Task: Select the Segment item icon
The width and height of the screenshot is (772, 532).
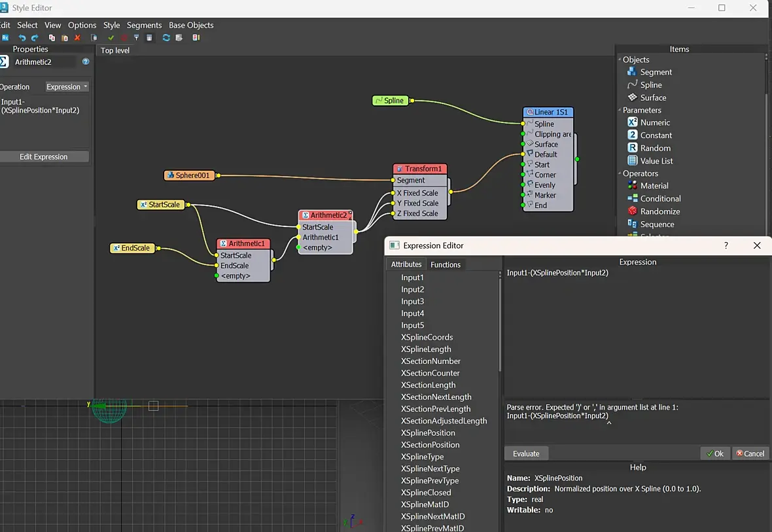Action: pos(632,72)
